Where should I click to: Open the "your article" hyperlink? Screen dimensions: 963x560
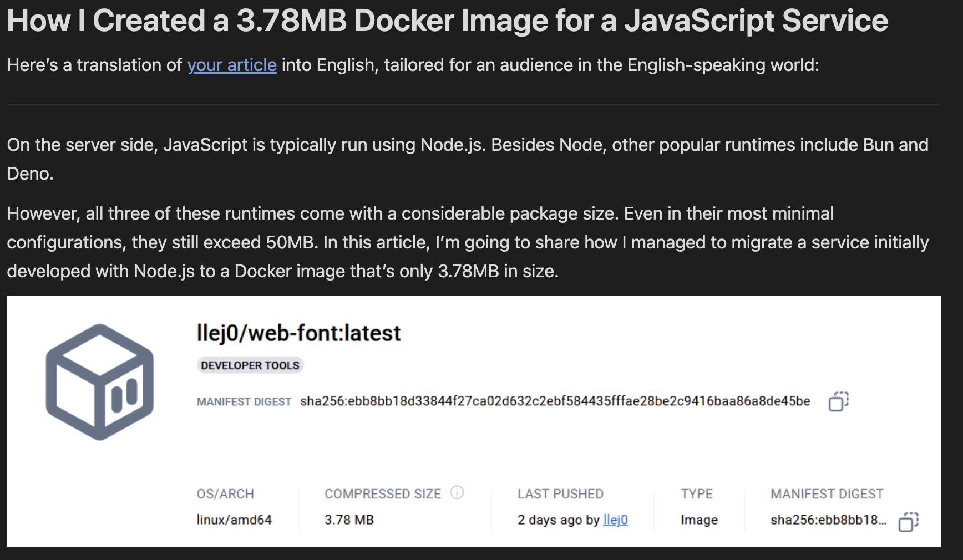pos(231,65)
